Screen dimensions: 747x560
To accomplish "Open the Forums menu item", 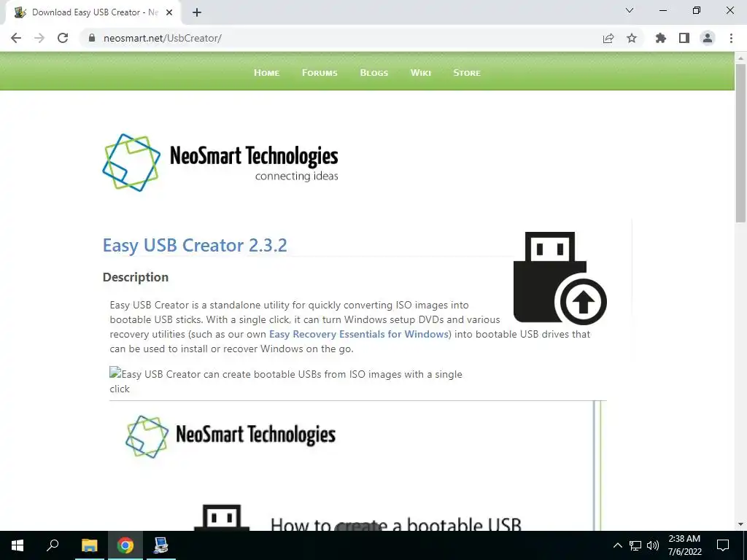I will [x=320, y=73].
